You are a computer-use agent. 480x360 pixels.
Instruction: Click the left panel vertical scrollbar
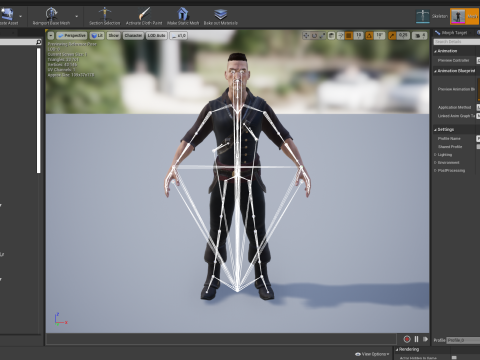point(39,110)
